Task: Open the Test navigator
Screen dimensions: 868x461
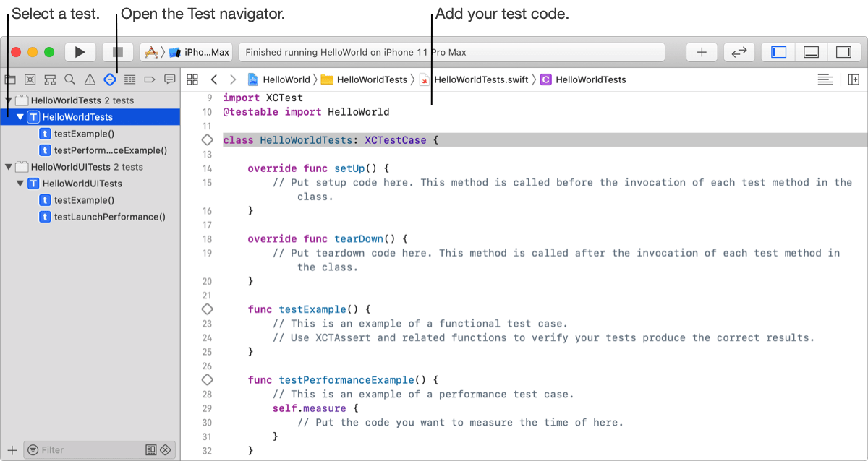Action: 110,79
